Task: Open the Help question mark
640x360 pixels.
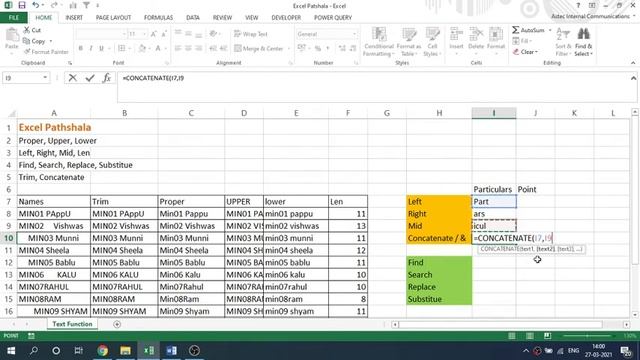Action: [x=578, y=5]
